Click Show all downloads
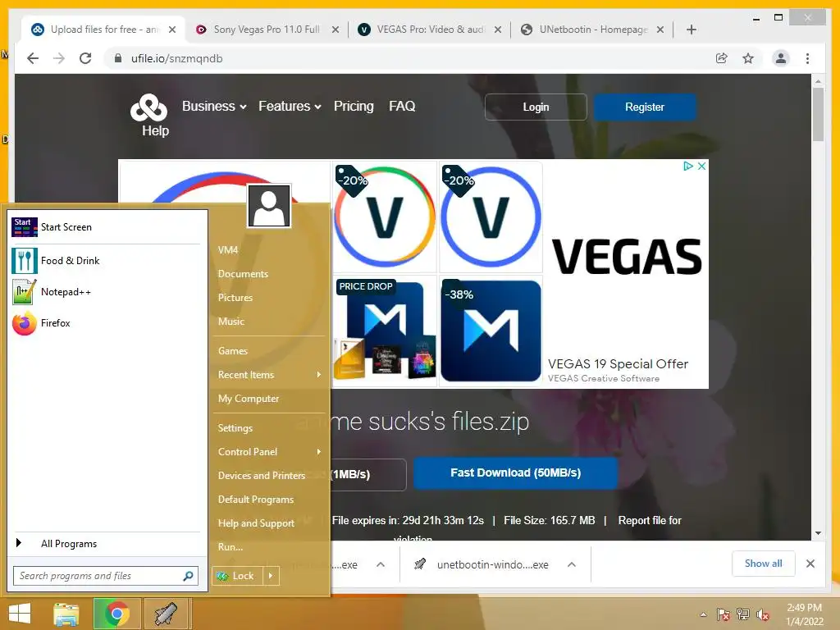 [x=763, y=564]
